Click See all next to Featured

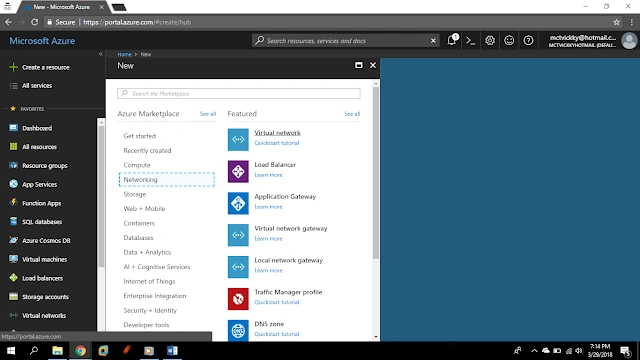(352, 114)
